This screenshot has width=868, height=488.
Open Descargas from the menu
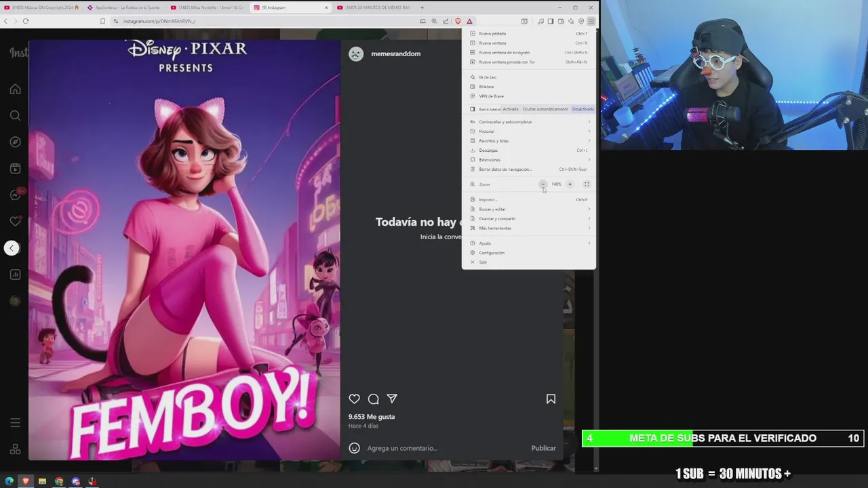[x=529, y=150]
